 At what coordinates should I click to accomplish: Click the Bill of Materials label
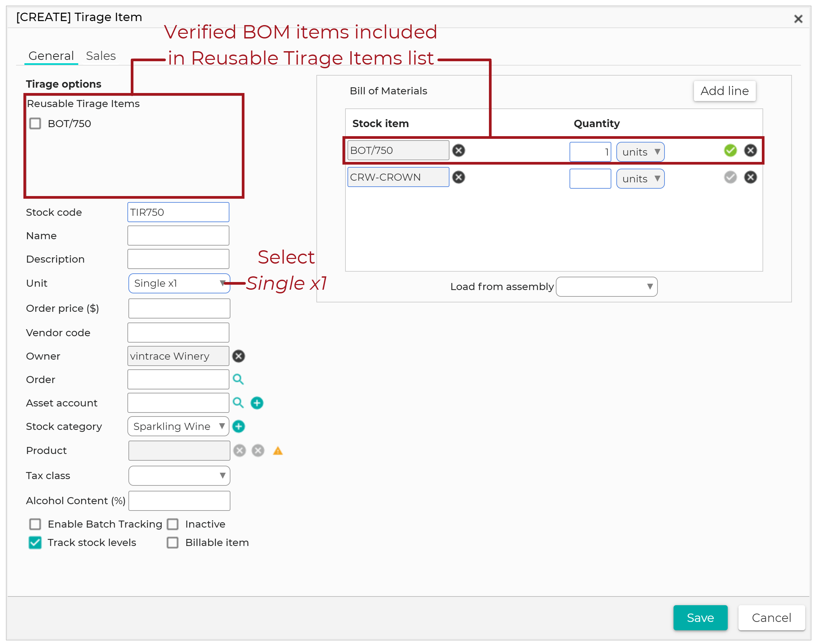click(x=388, y=91)
